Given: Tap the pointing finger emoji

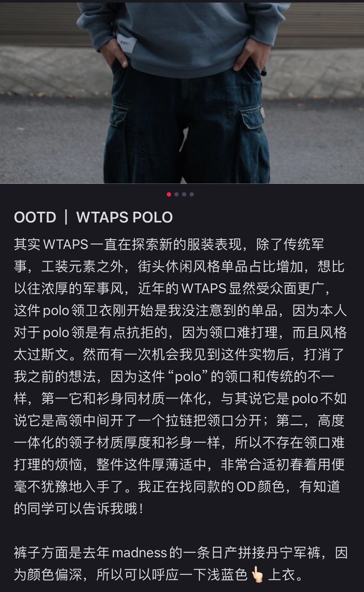Looking at the screenshot, I should 257,575.
